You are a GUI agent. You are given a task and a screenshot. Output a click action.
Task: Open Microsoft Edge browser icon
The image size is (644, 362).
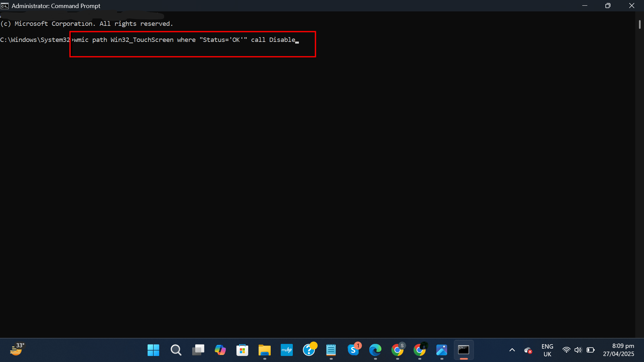[375, 350]
